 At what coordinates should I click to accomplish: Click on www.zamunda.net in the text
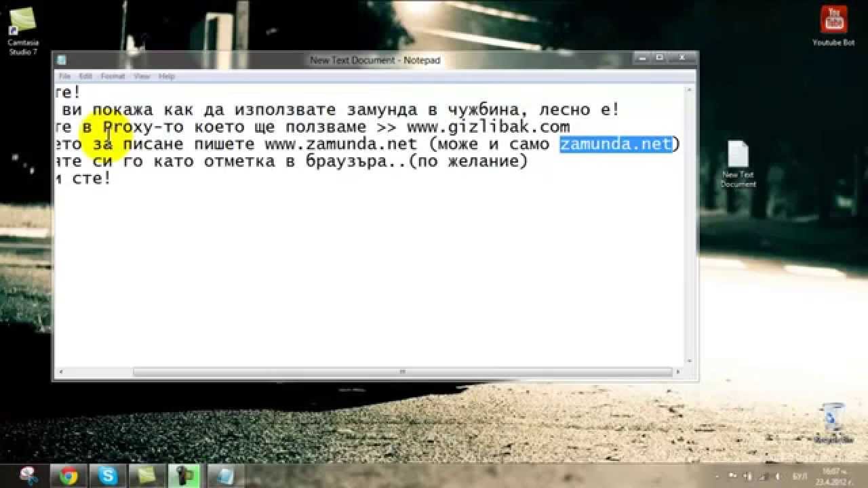coord(340,144)
